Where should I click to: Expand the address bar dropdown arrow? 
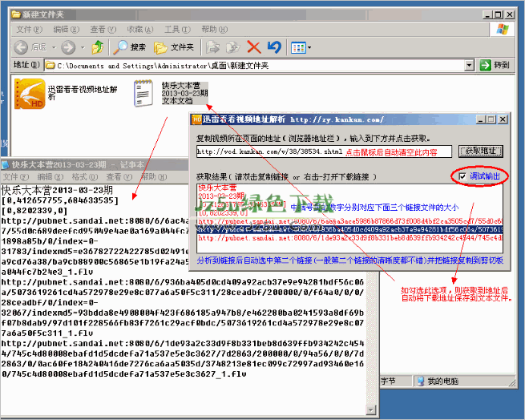pyautogui.click(x=470, y=65)
